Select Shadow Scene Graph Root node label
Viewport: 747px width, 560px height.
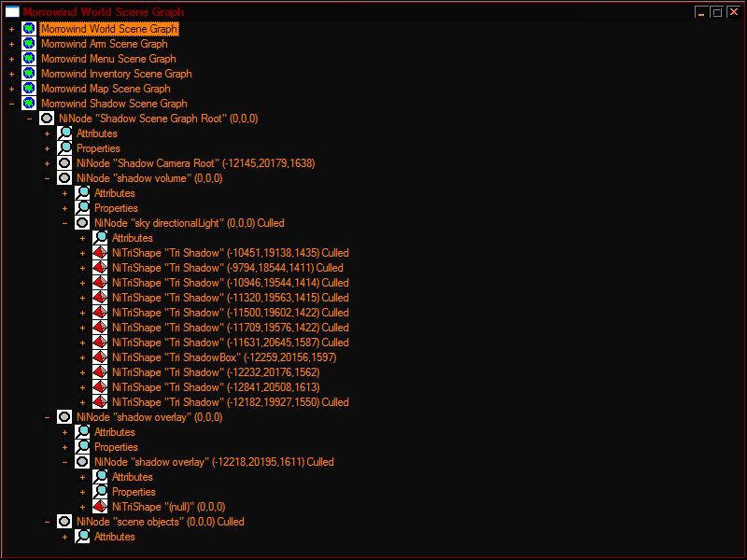158,119
